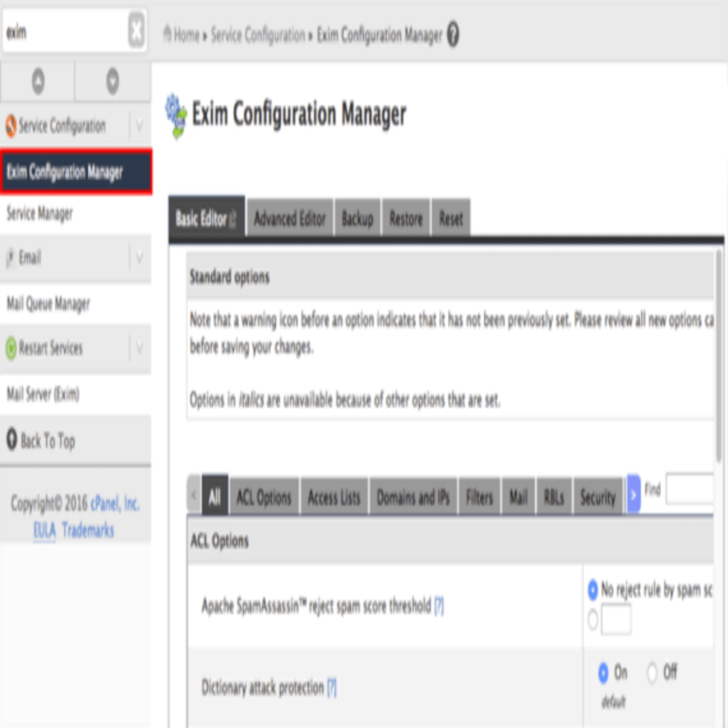Click the Restart Services green icon
The height and width of the screenshot is (728, 728).
pyautogui.click(x=11, y=348)
